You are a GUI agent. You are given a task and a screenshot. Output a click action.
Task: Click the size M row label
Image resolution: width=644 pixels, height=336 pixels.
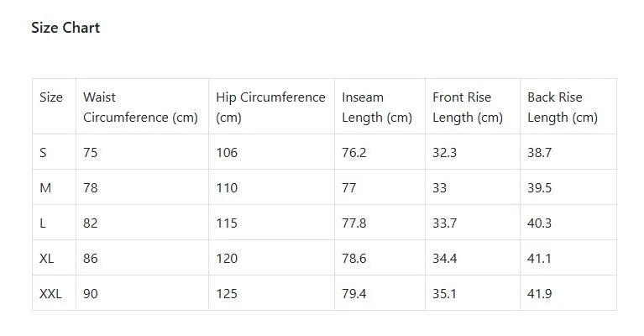point(45,188)
